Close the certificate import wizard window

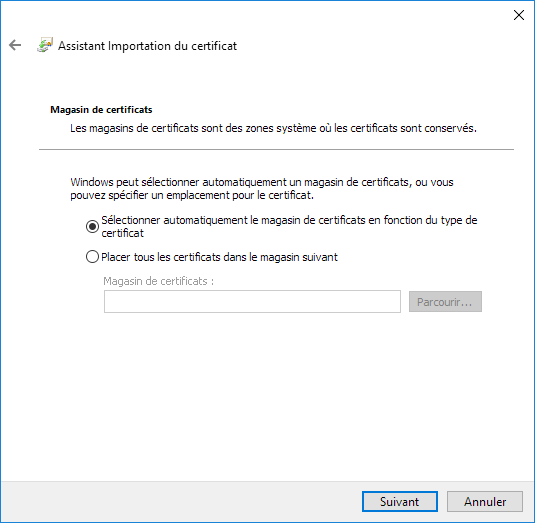click(x=519, y=15)
